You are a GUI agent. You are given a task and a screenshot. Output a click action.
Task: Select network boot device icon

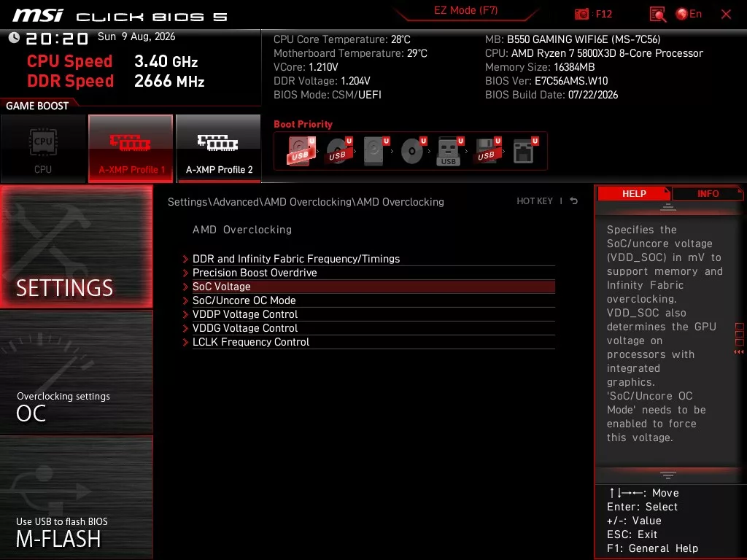[x=525, y=151]
